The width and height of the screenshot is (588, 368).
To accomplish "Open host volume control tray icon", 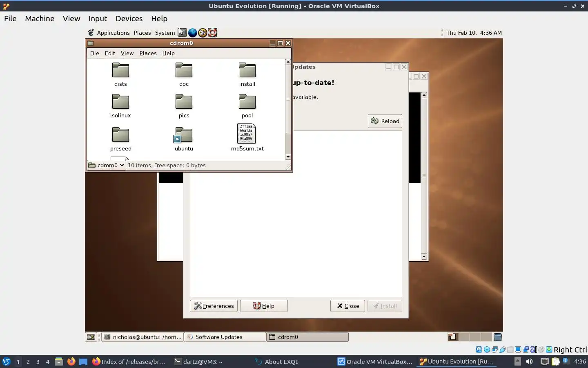I will point(529,361).
